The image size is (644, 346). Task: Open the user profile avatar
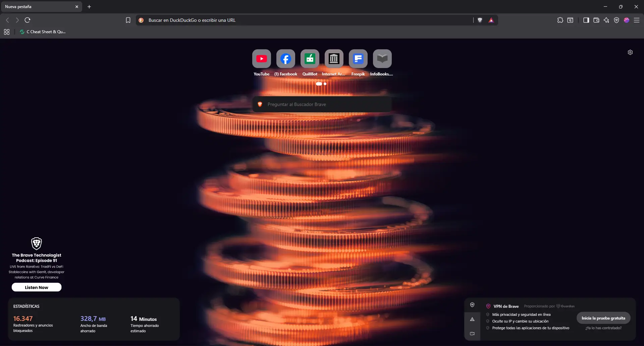627,20
